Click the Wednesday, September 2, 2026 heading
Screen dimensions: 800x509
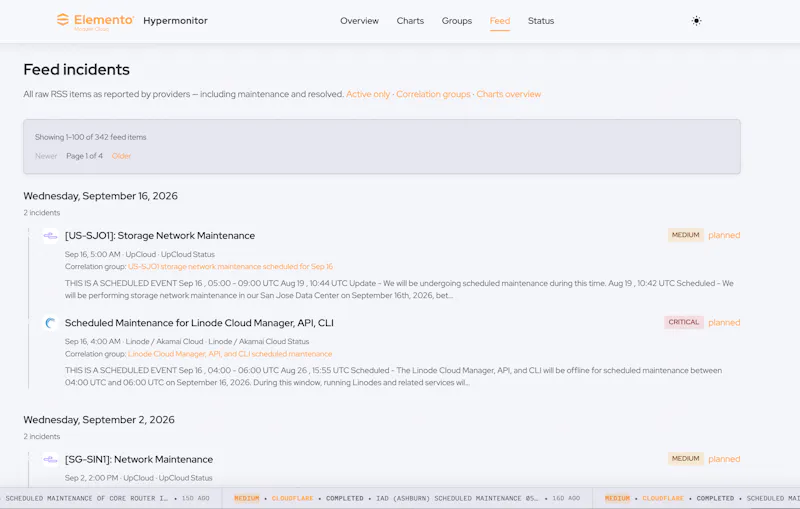click(99, 420)
